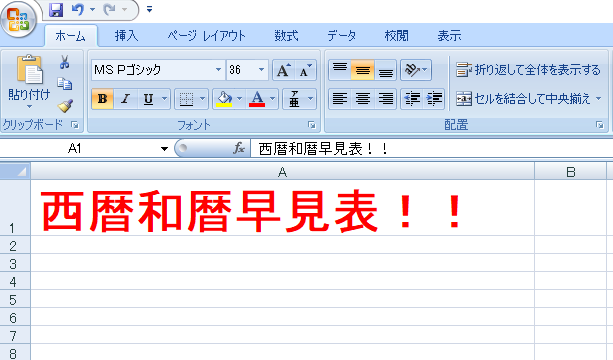Select cell A1 with red title

click(282, 208)
